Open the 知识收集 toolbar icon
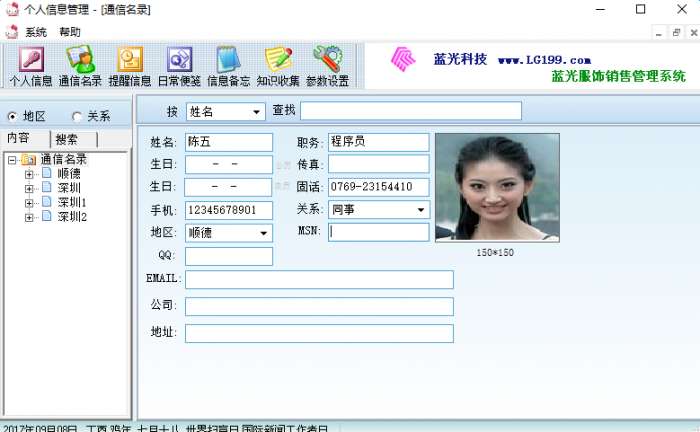700x432 pixels. (x=278, y=59)
